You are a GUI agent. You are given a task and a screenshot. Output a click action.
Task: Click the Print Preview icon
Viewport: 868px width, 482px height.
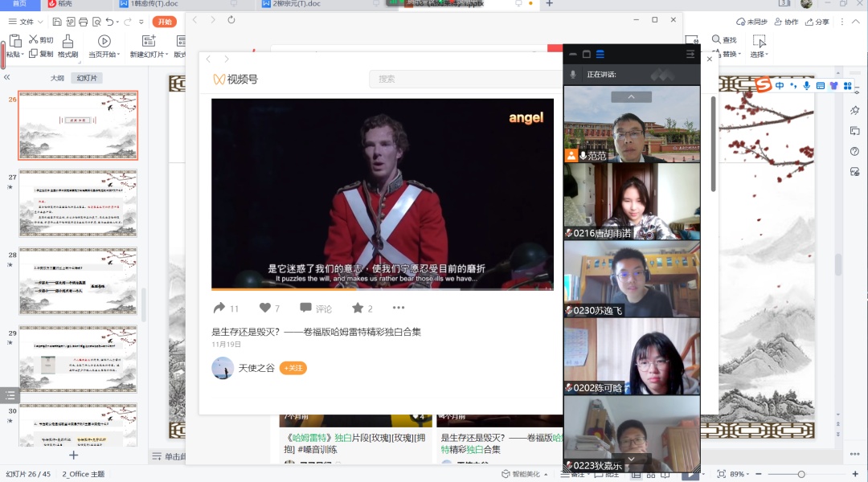[x=96, y=22]
